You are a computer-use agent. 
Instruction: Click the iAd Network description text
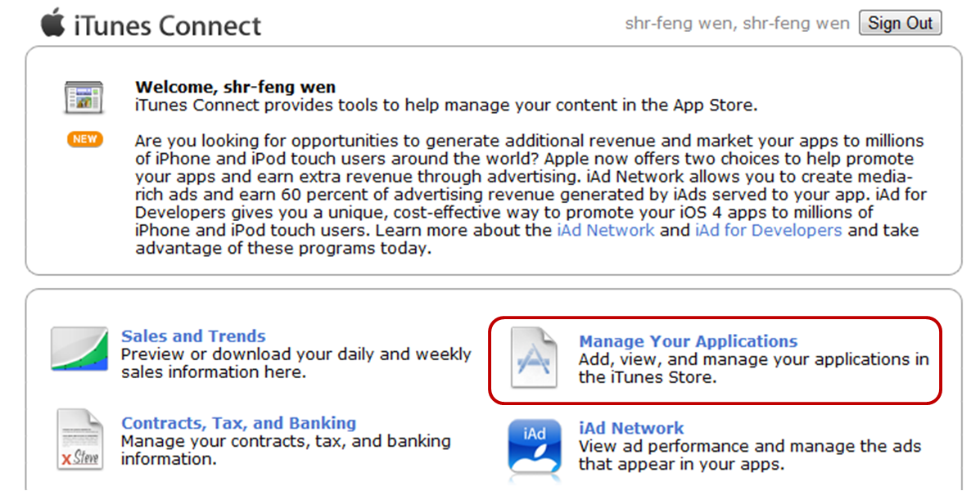pyautogui.click(x=750, y=455)
